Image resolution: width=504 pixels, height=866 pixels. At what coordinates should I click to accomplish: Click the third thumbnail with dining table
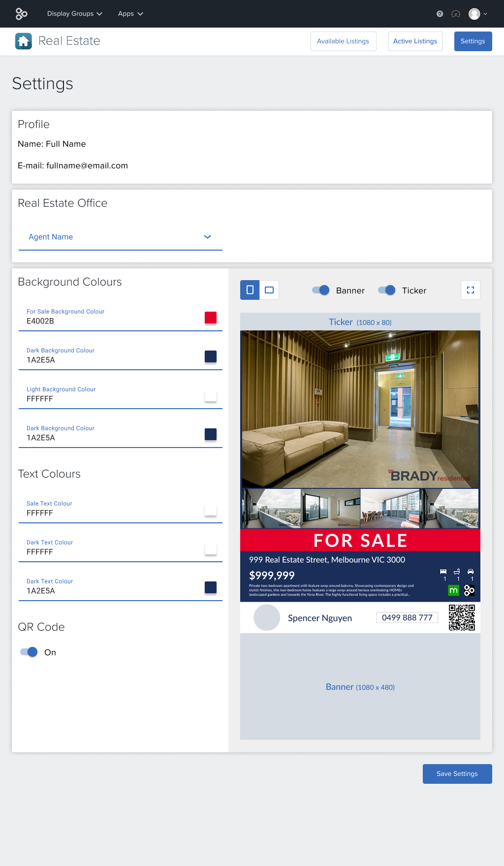pos(390,509)
